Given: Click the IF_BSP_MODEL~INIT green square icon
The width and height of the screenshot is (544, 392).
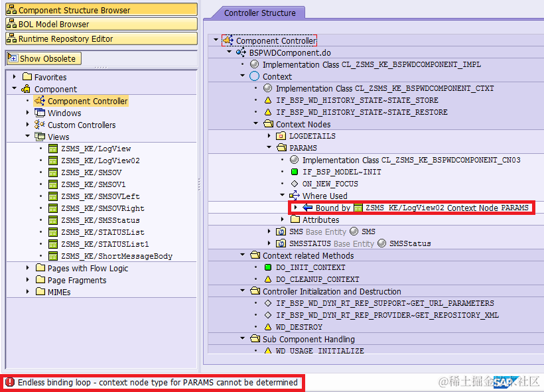Looking at the screenshot, I should [x=295, y=172].
